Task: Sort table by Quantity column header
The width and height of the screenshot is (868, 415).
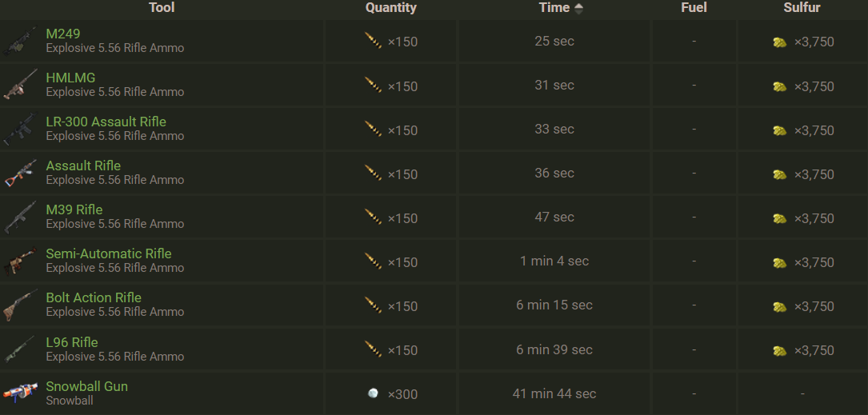Action: point(390,8)
